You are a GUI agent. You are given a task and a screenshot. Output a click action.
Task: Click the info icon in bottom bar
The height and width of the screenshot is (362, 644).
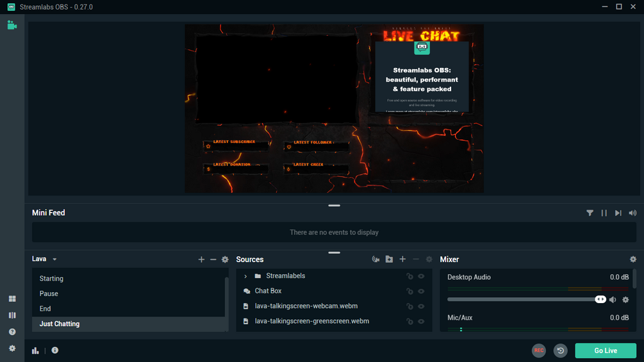[54, 350]
